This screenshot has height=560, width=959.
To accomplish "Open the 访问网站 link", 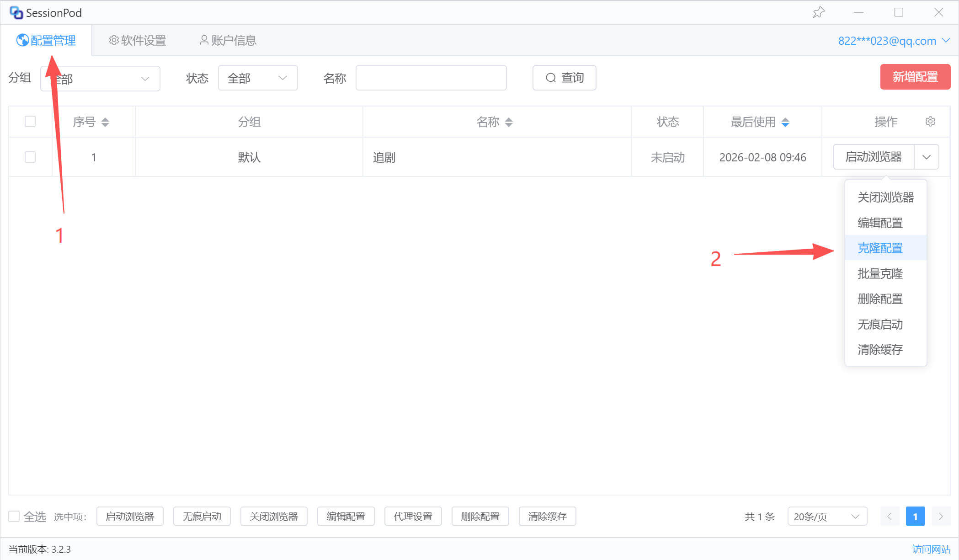I will coord(931,549).
